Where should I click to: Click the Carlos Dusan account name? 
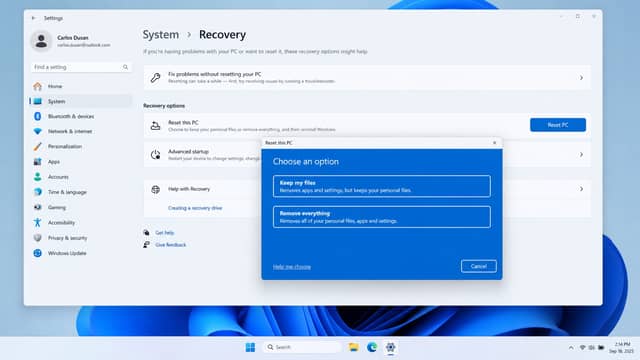[x=73, y=38]
